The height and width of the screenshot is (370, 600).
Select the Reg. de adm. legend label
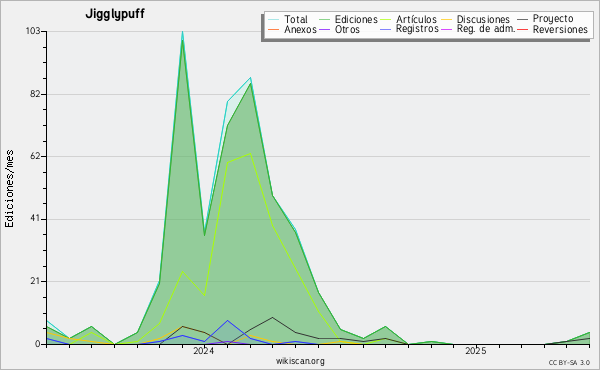click(486, 29)
